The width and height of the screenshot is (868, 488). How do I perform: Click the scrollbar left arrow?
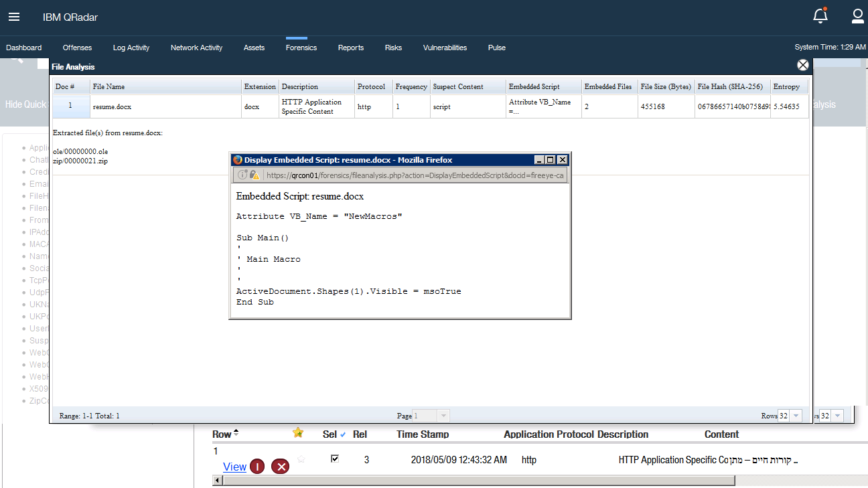pos(217,481)
